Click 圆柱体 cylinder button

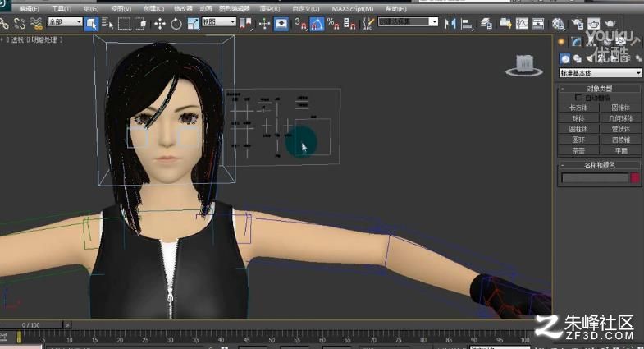point(578,129)
